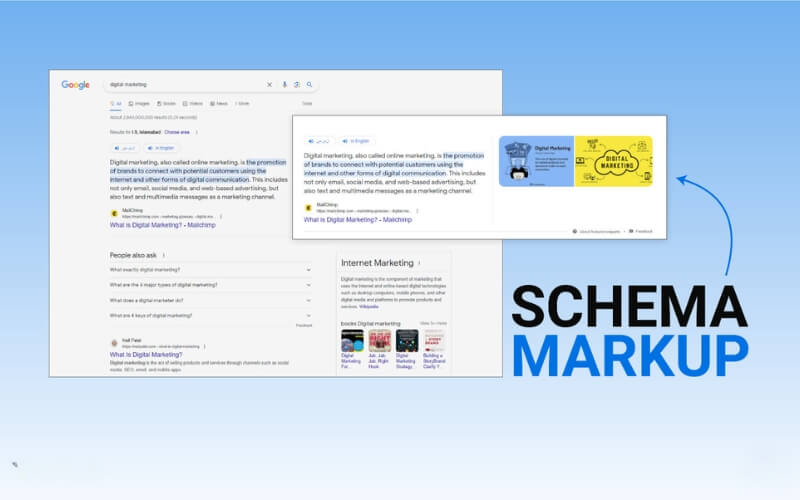Play Arabic audio in the enlarged snippet card
Image resolution: width=800 pixels, height=500 pixels.
click(319, 141)
